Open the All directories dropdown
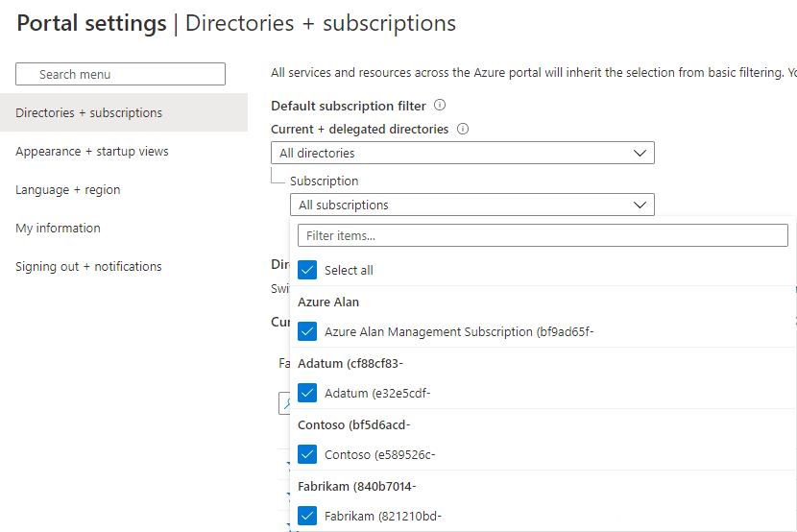The image size is (797, 532). [x=461, y=153]
